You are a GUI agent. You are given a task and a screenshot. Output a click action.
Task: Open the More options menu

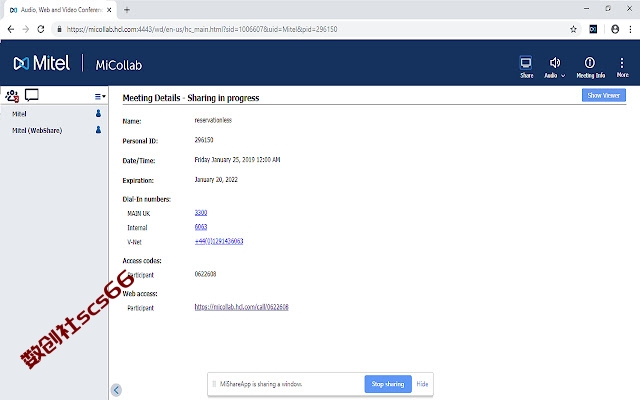[622, 67]
